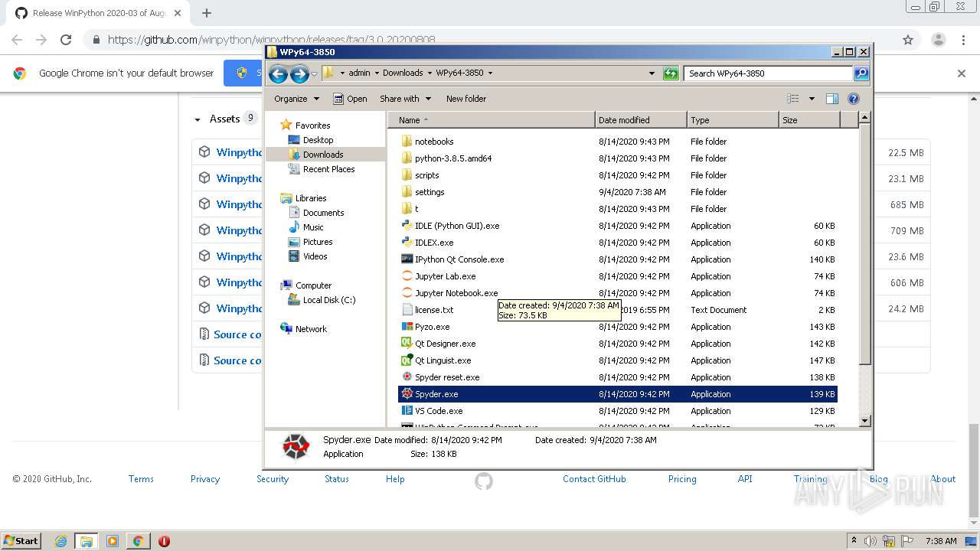
Task: Open Explorer help question mark icon
Action: (x=854, y=99)
